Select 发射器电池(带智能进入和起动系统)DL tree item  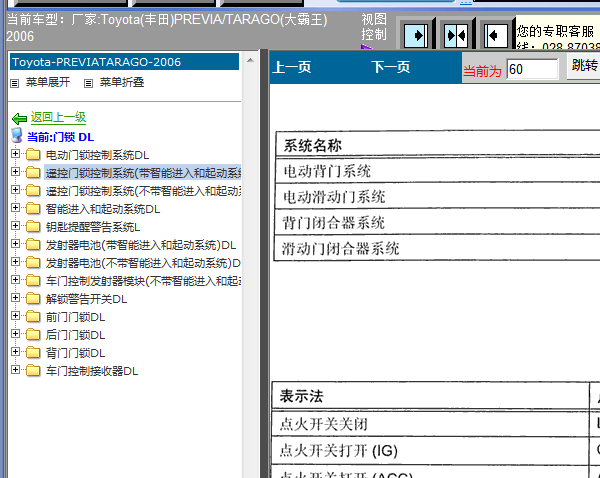(x=141, y=245)
